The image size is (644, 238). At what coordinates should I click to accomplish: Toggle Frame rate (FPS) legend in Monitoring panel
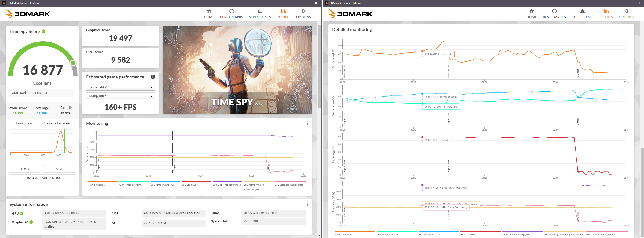click(103, 183)
